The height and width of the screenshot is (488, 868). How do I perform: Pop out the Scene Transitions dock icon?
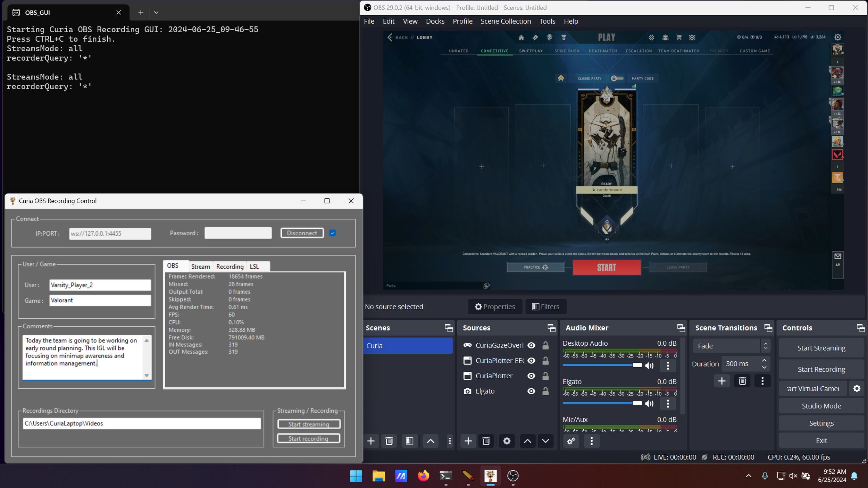pos(768,328)
